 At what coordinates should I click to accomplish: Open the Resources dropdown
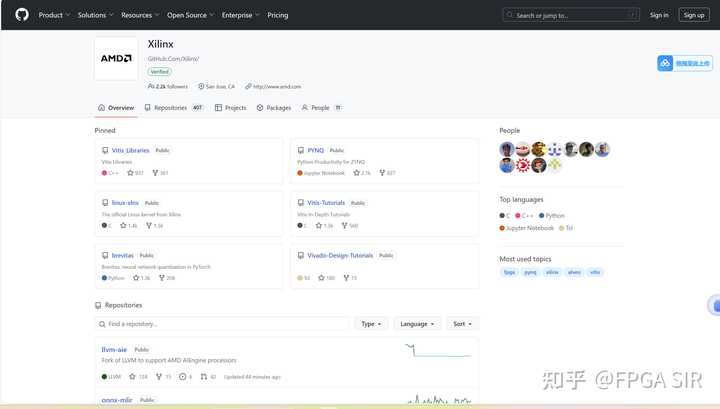click(140, 15)
